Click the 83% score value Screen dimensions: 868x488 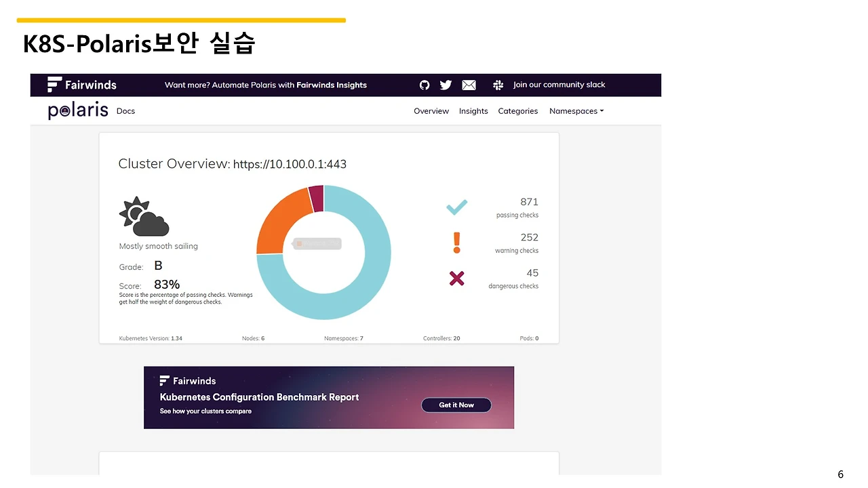tap(167, 285)
